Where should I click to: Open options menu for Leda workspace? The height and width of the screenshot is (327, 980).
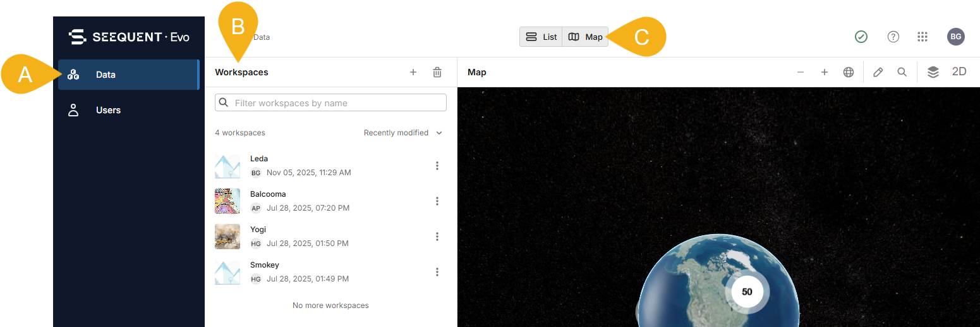click(x=437, y=166)
